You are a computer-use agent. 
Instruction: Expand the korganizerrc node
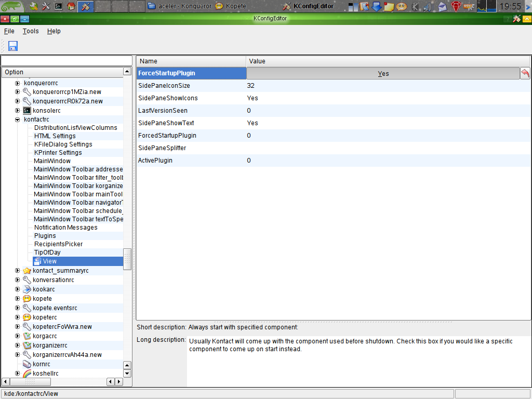point(17,345)
